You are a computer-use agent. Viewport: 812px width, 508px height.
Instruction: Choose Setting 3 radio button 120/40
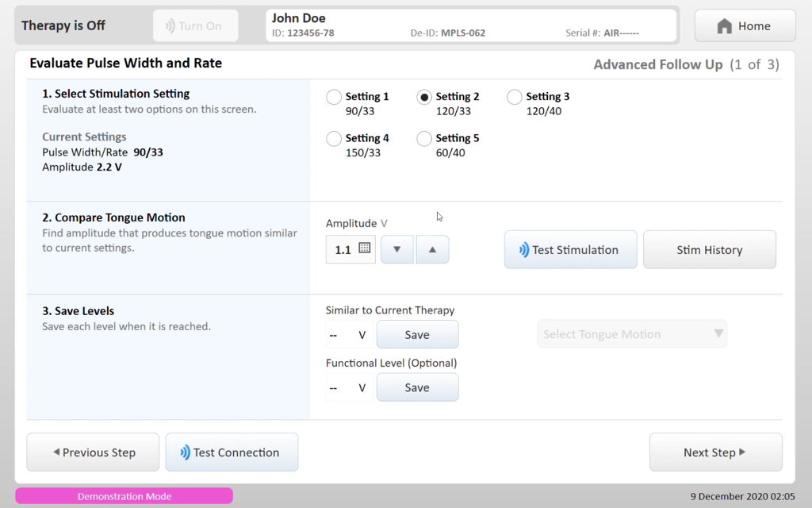click(x=514, y=97)
